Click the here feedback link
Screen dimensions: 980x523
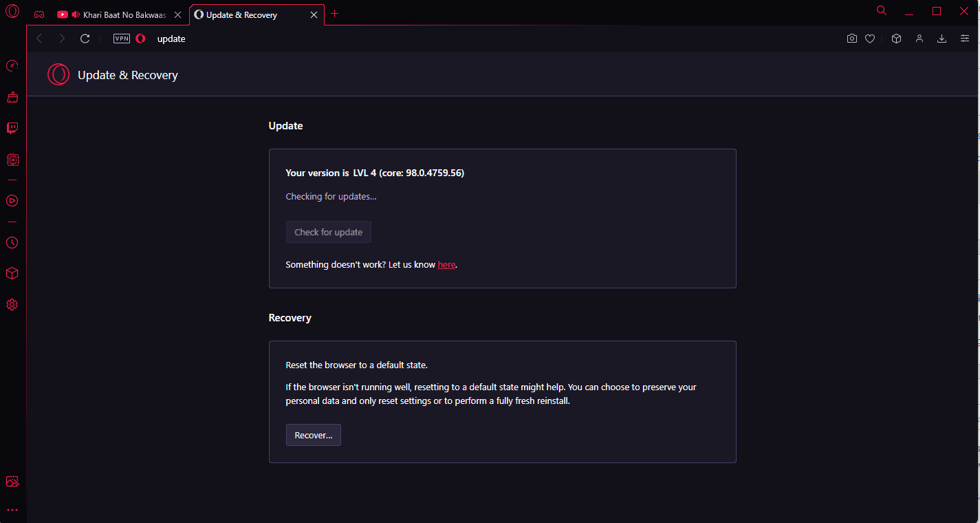tap(446, 264)
